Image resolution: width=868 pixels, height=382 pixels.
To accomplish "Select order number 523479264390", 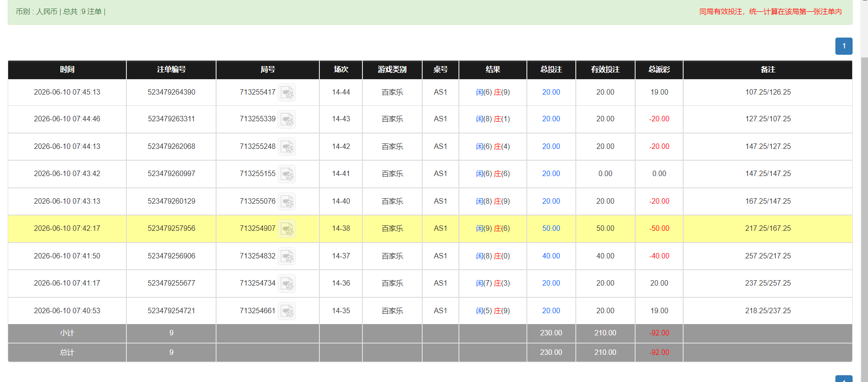I will tap(171, 92).
